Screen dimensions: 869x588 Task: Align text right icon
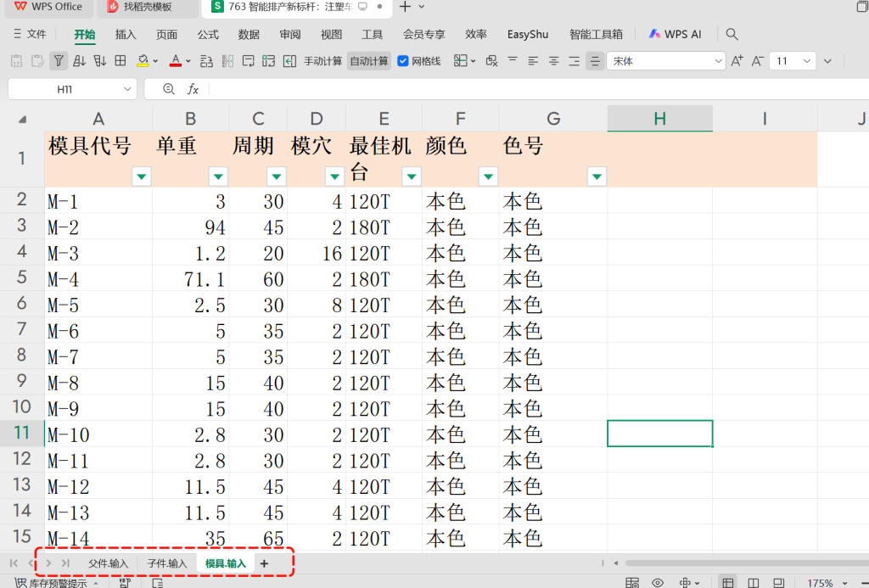click(575, 61)
